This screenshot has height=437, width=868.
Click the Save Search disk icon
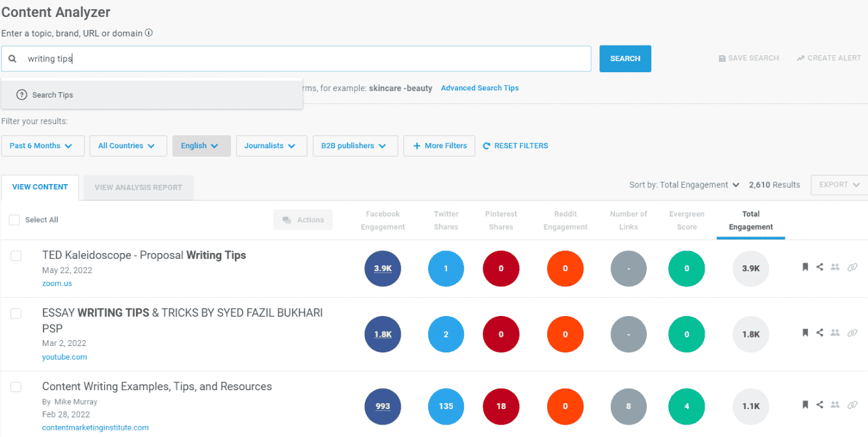point(722,59)
